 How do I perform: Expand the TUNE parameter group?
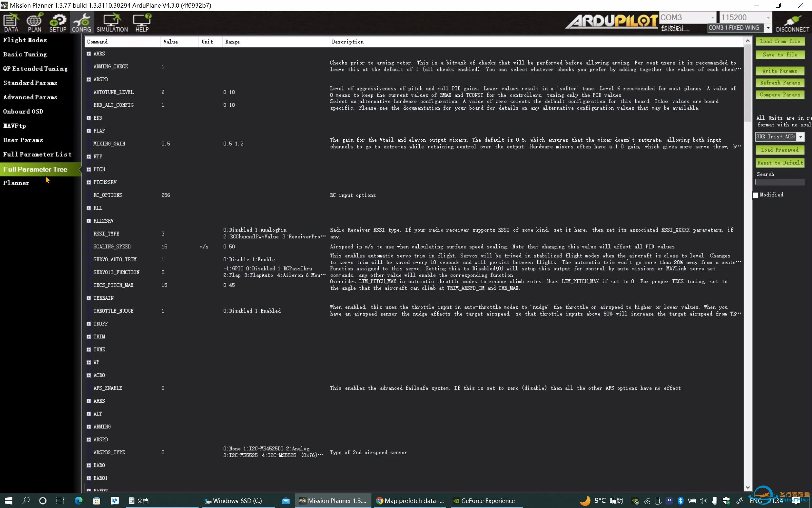tap(88, 350)
